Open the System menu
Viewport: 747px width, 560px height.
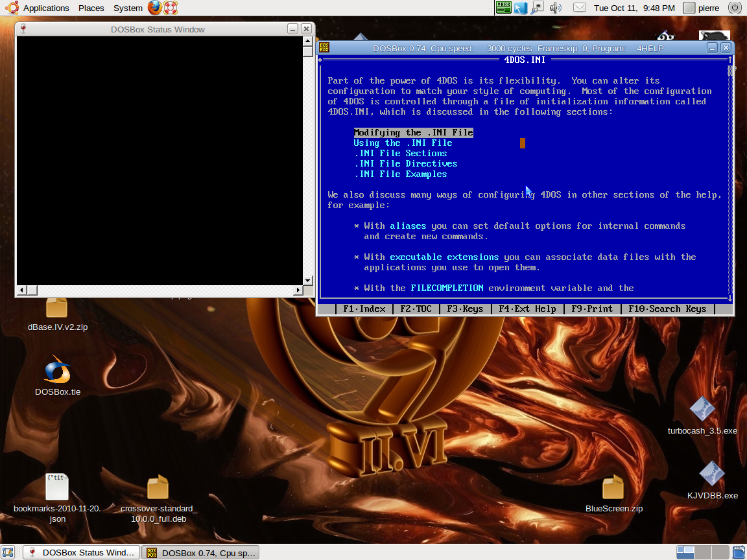(x=128, y=8)
